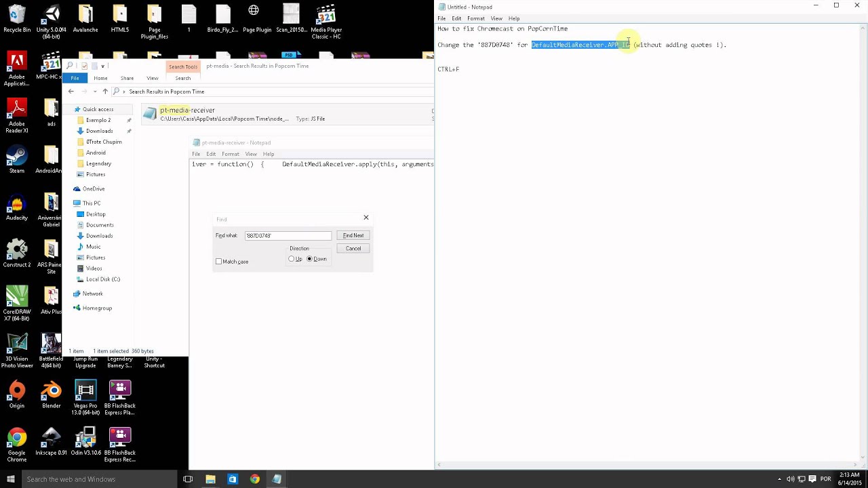
Task: Open Odin V3.10.6 desktop shortcut
Action: pyautogui.click(x=85, y=441)
